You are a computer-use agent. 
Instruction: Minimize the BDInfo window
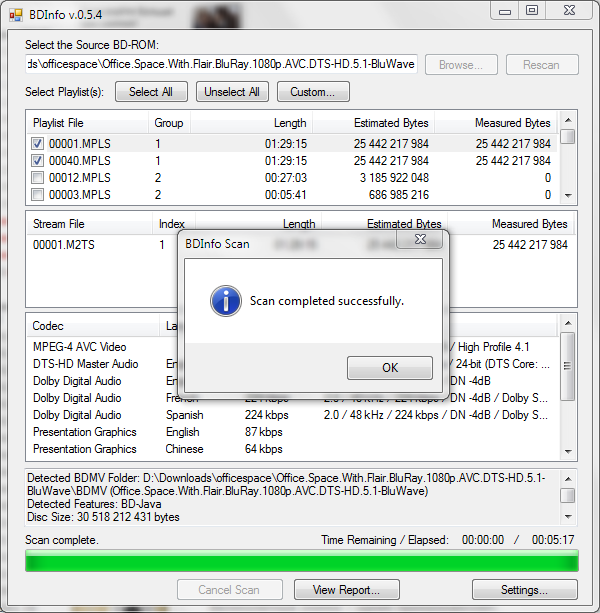(x=505, y=11)
